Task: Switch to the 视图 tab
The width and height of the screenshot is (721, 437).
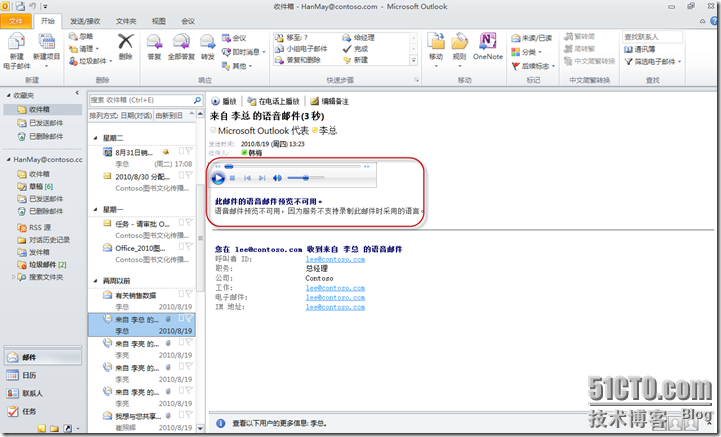Action: pyautogui.click(x=159, y=21)
